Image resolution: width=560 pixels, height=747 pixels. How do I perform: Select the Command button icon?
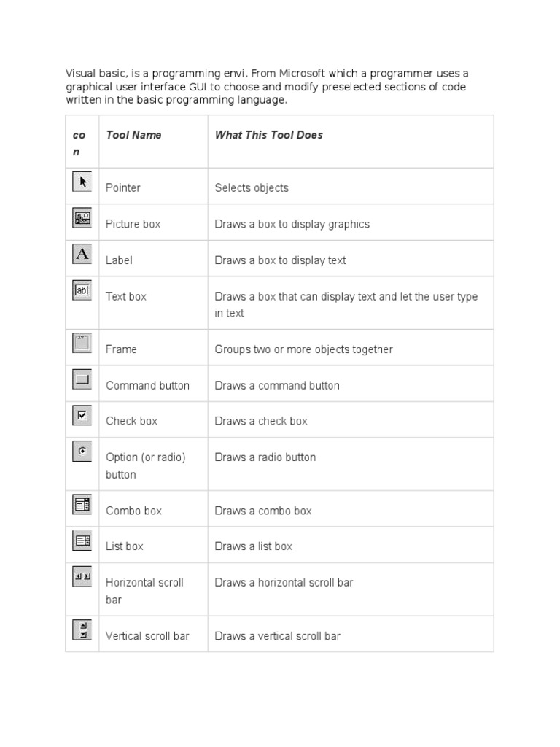(82, 379)
